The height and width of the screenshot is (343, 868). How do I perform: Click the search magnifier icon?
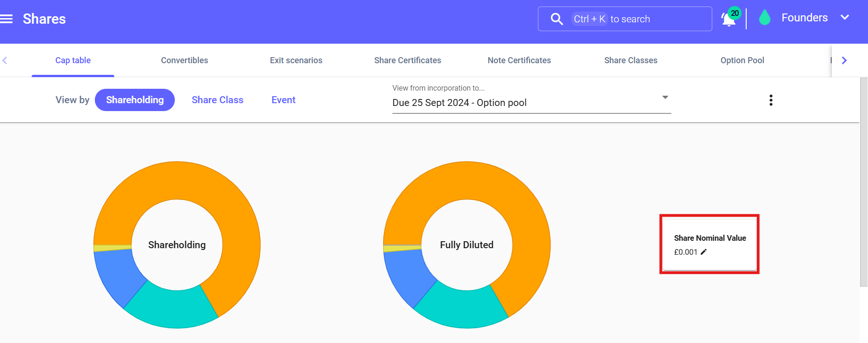click(x=557, y=19)
